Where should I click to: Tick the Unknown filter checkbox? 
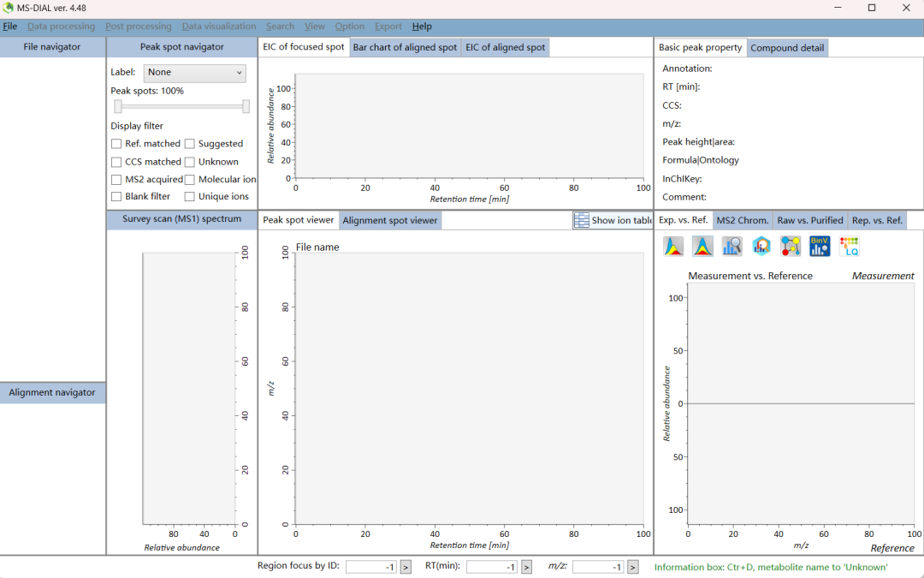(x=190, y=162)
